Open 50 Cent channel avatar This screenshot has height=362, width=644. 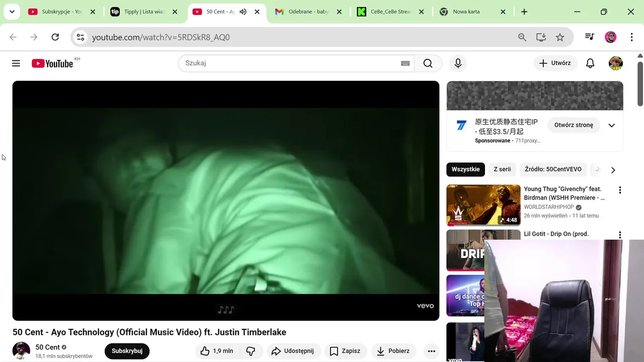(21, 350)
